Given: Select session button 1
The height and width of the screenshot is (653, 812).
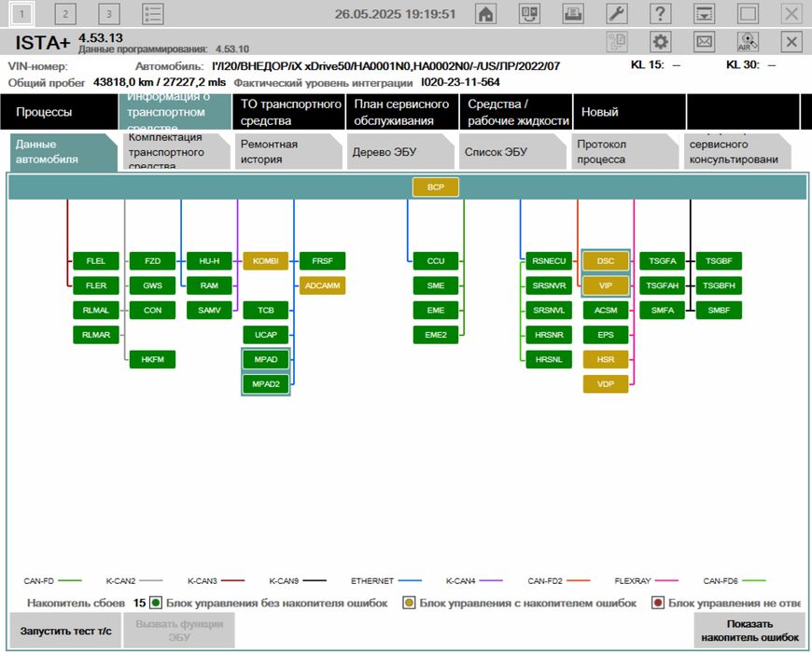Looking at the screenshot, I should (21, 14).
